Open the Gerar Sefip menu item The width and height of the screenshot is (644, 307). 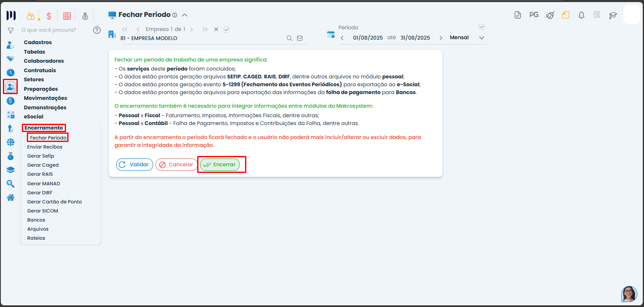click(x=41, y=156)
